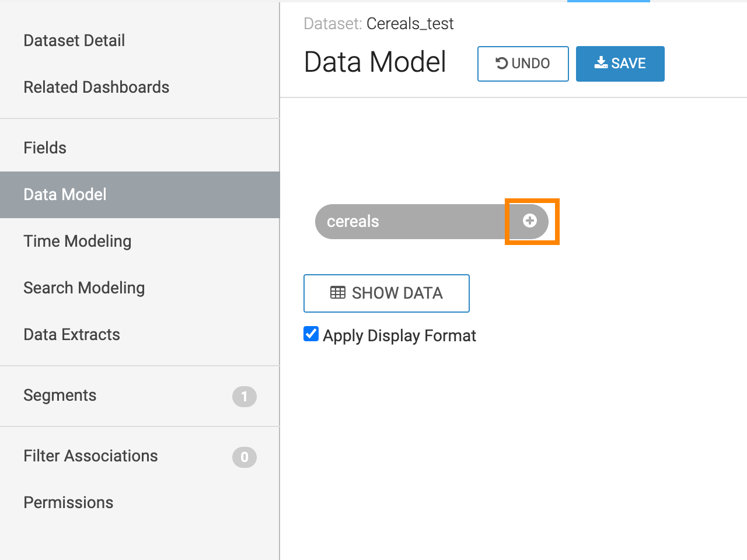747x560 pixels.
Task: Open the Segments section
Action: pos(60,395)
